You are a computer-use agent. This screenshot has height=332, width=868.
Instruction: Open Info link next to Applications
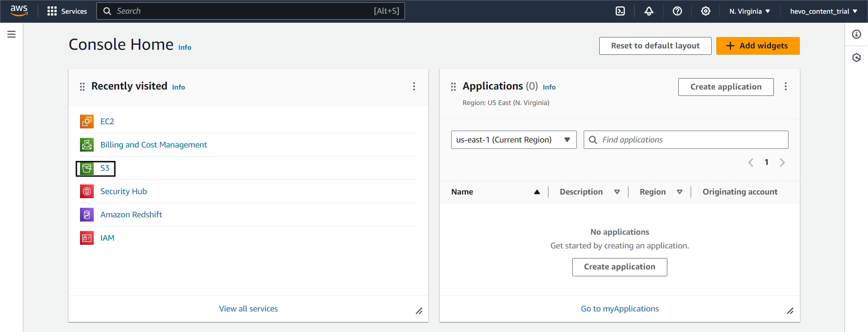pyautogui.click(x=549, y=87)
